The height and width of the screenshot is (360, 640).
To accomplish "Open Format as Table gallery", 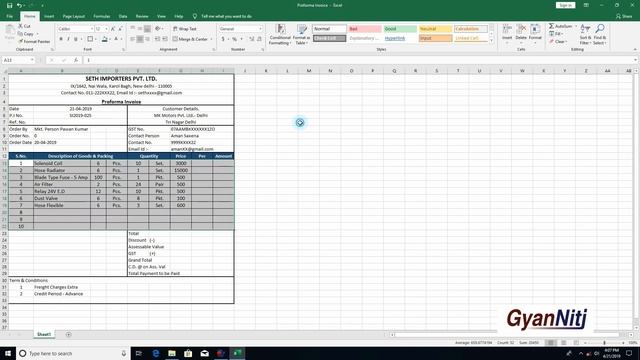I will pyautogui.click(x=302, y=34).
